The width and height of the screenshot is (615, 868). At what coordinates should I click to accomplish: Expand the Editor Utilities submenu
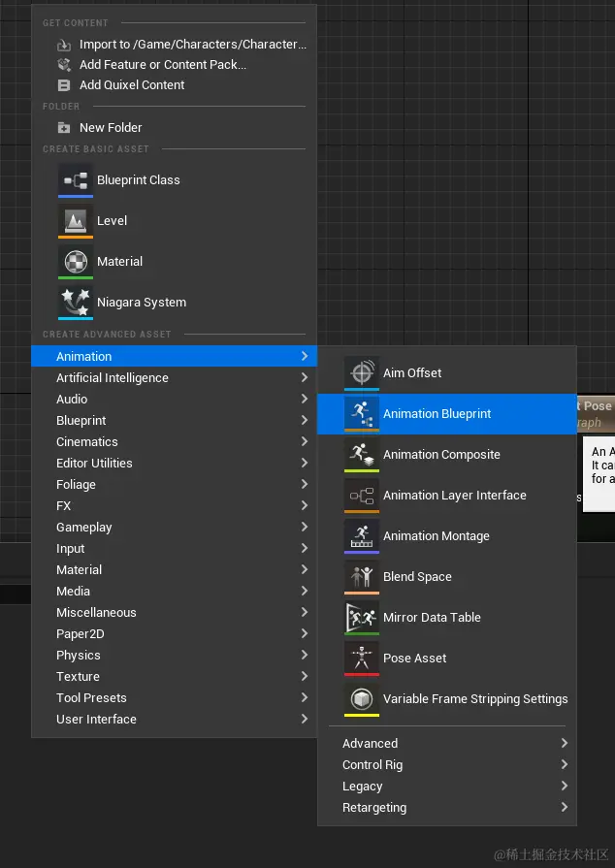pos(174,463)
